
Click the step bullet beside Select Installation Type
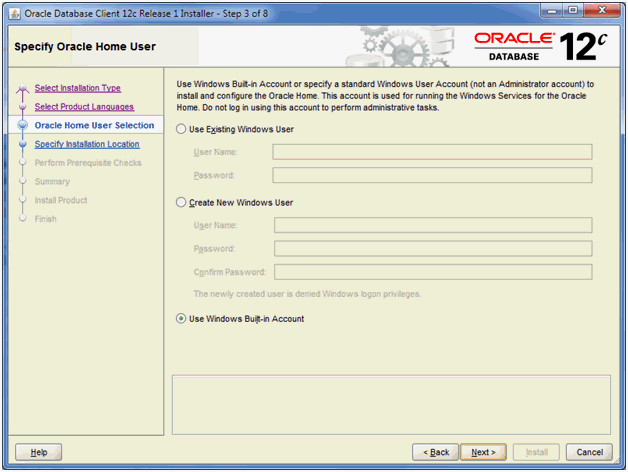pyautogui.click(x=23, y=88)
